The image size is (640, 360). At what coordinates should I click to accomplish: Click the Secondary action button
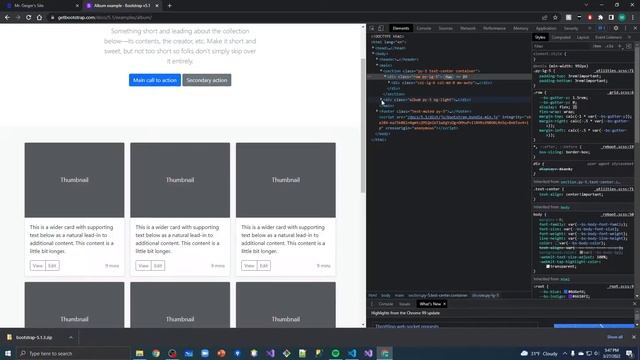point(207,80)
